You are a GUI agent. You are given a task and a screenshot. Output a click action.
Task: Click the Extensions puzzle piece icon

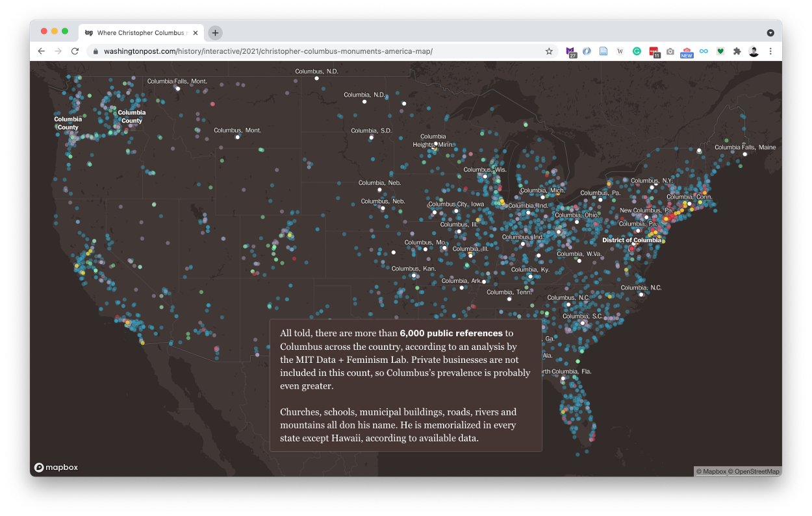737,51
